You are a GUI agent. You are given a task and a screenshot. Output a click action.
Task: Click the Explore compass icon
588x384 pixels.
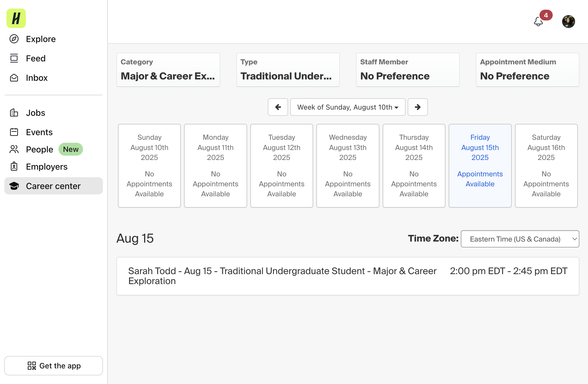[x=14, y=39]
